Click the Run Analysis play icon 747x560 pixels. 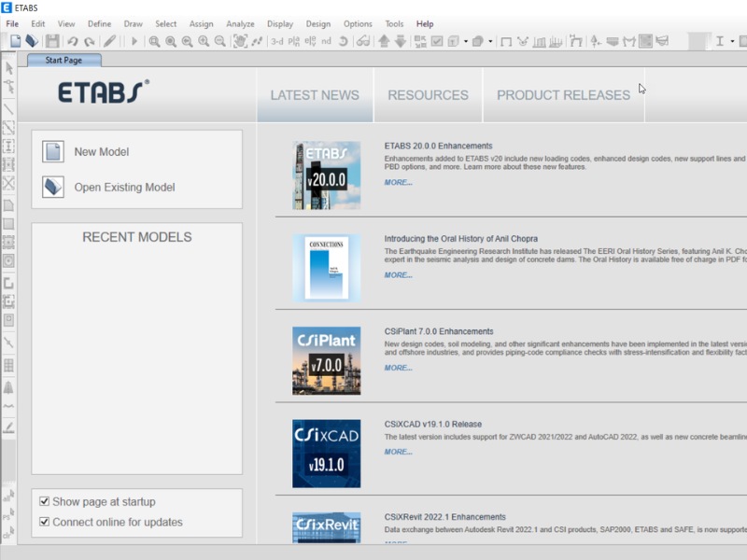pyautogui.click(x=134, y=41)
